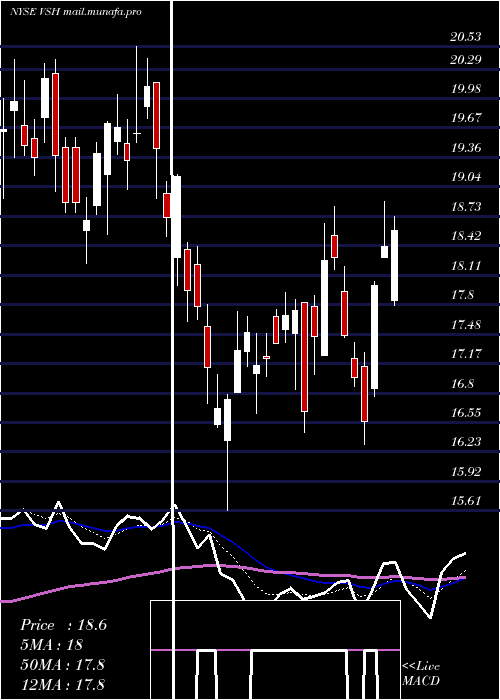Click the 15.92 price axis label

pyautogui.click(x=466, y=471)
